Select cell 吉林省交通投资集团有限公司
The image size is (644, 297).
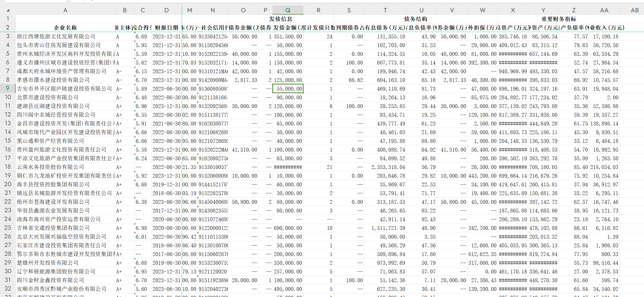[x=53, y=228]
